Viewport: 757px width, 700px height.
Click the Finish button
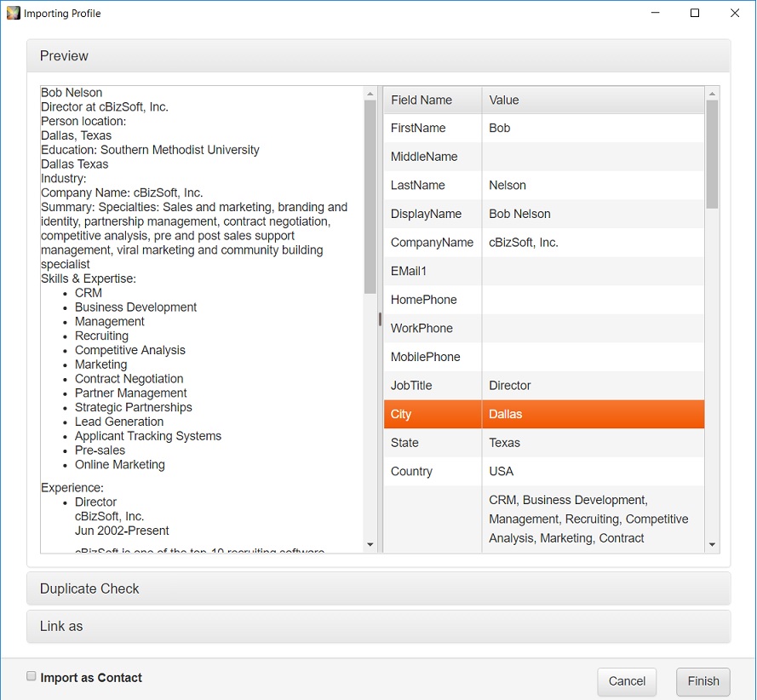click(703, 681)
